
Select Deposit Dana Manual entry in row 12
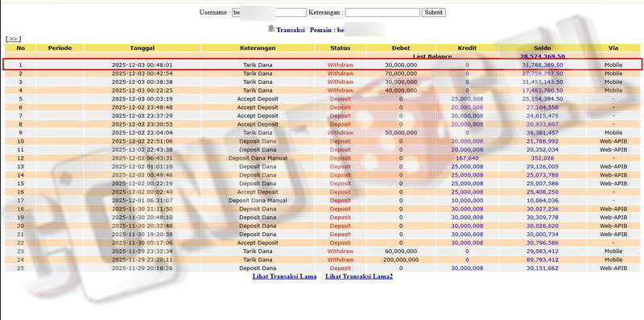[x=258, y=158]
